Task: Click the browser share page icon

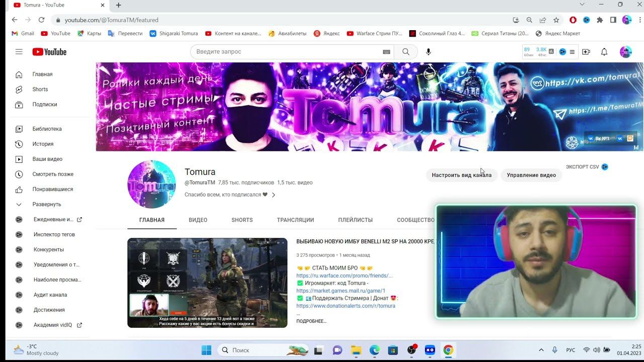Action: tap(543, 20)
